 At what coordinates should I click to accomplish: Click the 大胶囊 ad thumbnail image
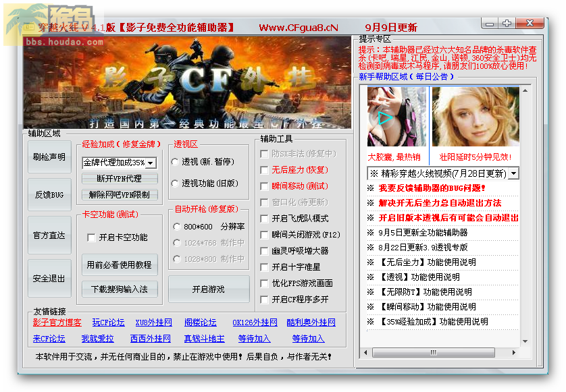point(396,117)
